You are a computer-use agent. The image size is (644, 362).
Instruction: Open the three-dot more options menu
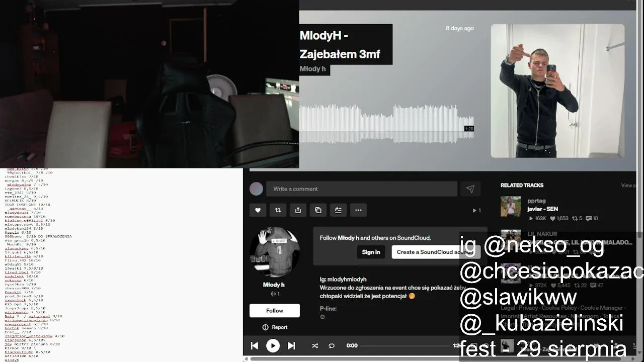pyautogui.click(x=358, y=210)
